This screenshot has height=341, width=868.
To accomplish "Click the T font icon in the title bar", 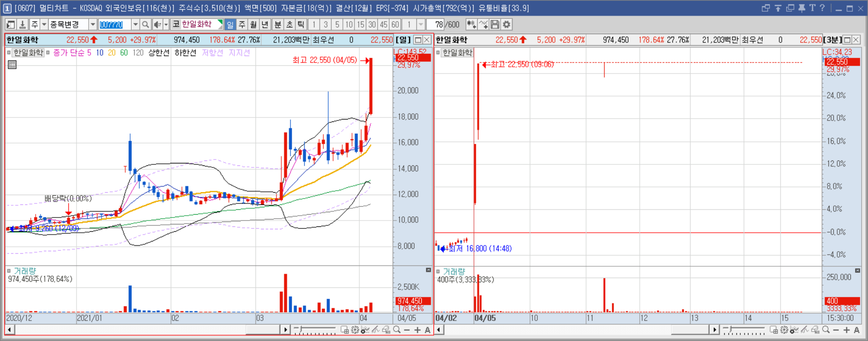I will (x=812, y=8).
